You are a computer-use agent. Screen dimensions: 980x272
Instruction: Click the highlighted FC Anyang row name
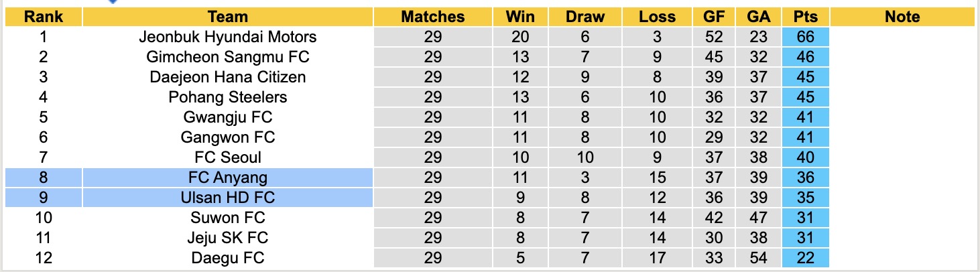click(x=228, y=178)
